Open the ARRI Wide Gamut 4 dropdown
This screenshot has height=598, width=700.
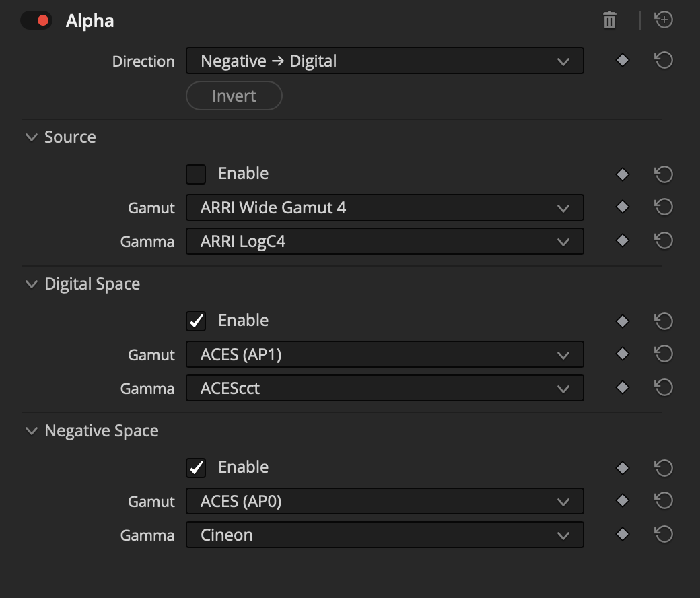[384, 207]
